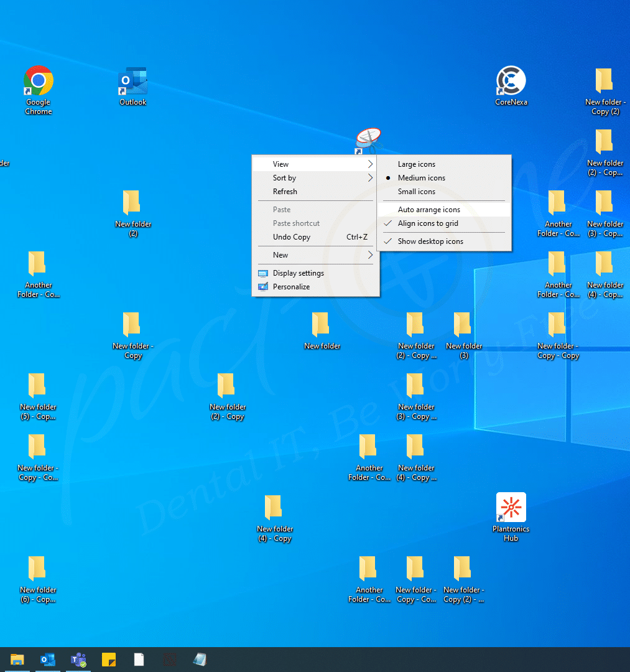Screen dimensions: 630x672
Task: Open the View submenu
Action: click(x=280, y=164)
